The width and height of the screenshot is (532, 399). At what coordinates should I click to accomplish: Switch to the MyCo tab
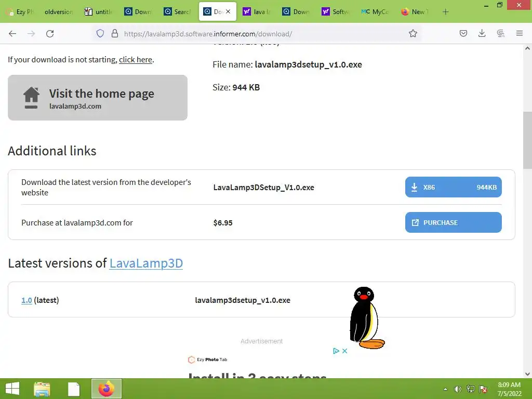click(x=375, y=12)
